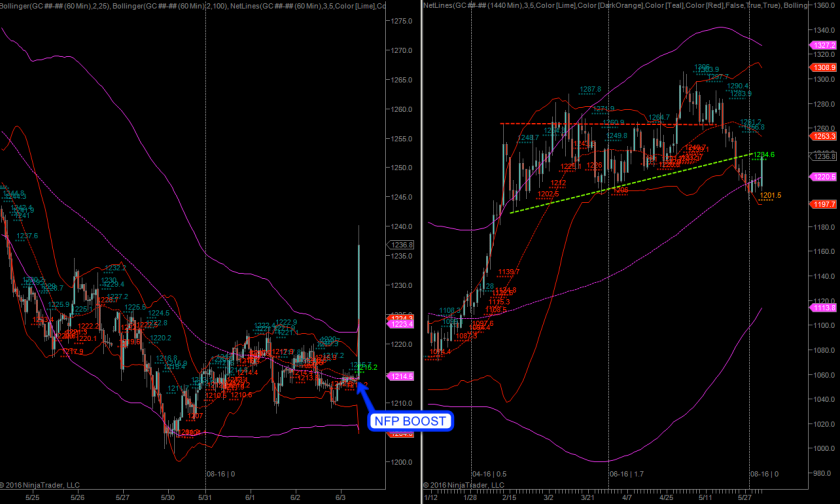This screenshot has width=840, height=504.
Task: Click the red 1197.7 marker on right axis
Action: coord(823,204)
